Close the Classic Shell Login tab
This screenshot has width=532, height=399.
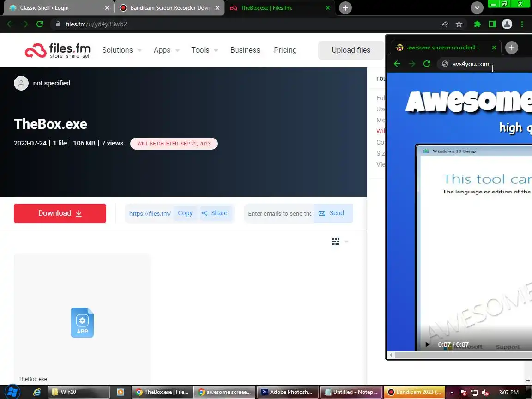click(107, 8)
